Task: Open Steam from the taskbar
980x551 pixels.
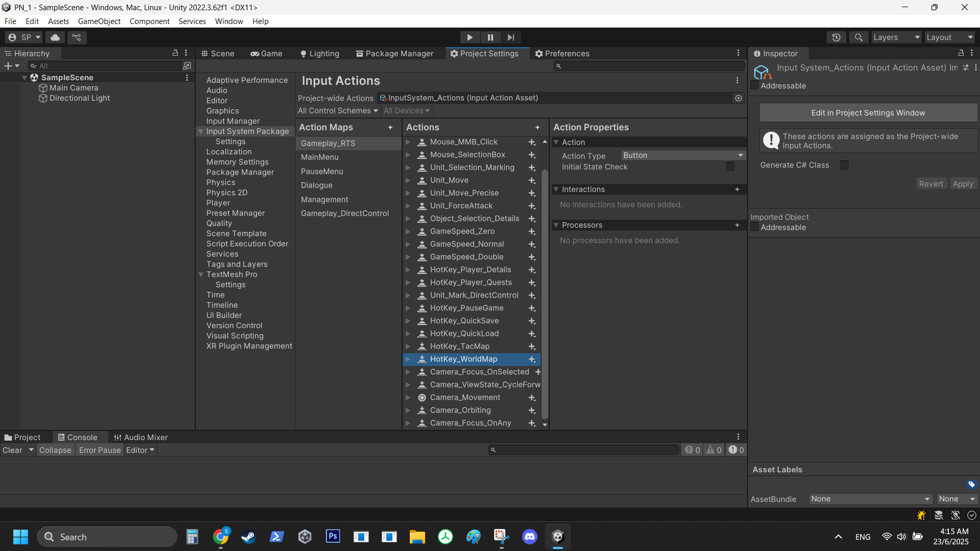Action: pos(249,537)
